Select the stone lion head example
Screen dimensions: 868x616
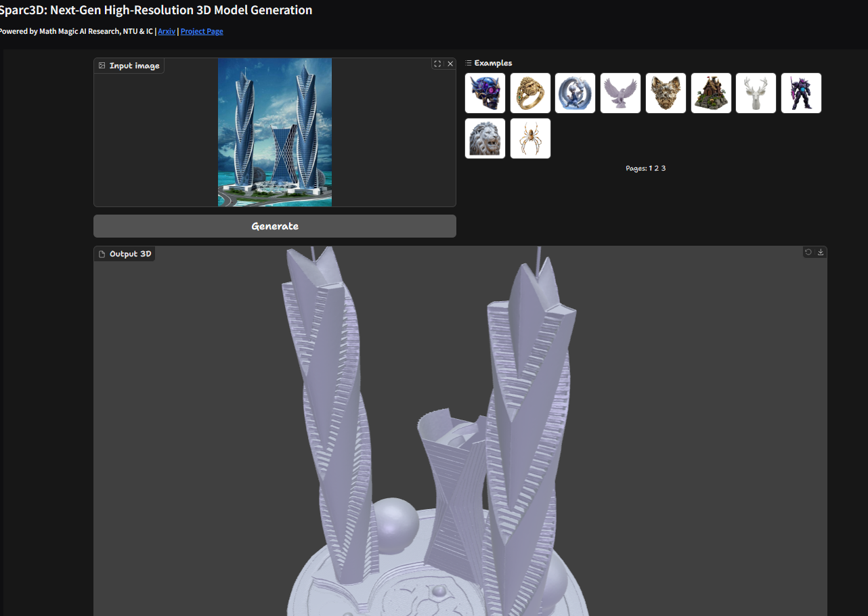point(485,138)
